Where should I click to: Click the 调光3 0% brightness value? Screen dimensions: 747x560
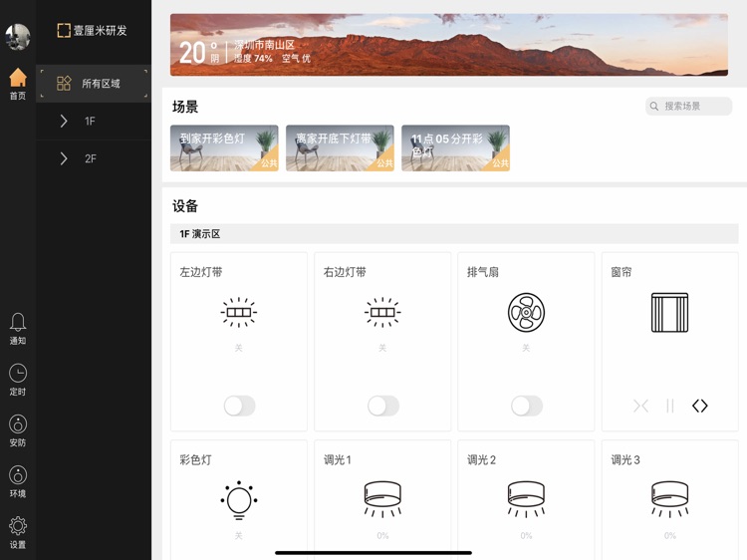coord(670,536)
